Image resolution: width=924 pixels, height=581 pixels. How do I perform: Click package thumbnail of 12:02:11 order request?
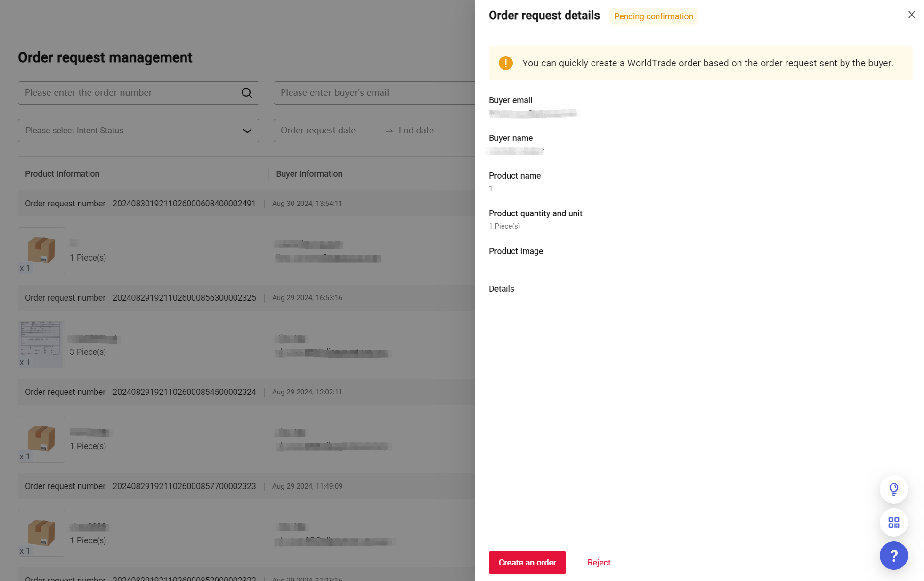(41, 439)
